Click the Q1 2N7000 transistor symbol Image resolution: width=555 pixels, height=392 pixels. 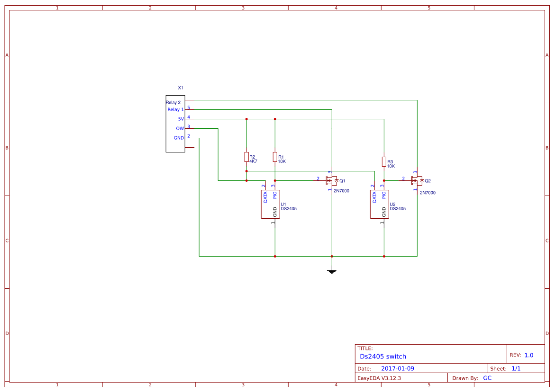(331, 180)
